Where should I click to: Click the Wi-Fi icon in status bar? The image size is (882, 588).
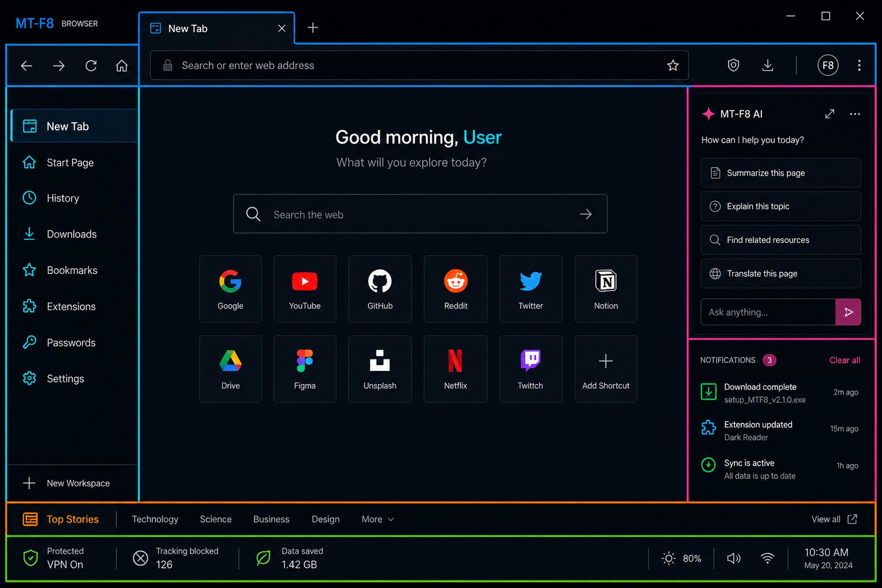[767, 558]
